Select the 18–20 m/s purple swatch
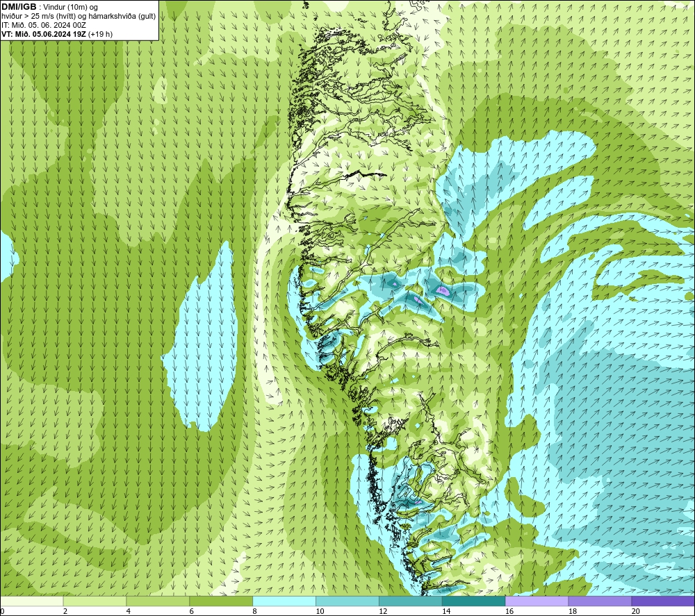695x616 pixels. point(600,601)
